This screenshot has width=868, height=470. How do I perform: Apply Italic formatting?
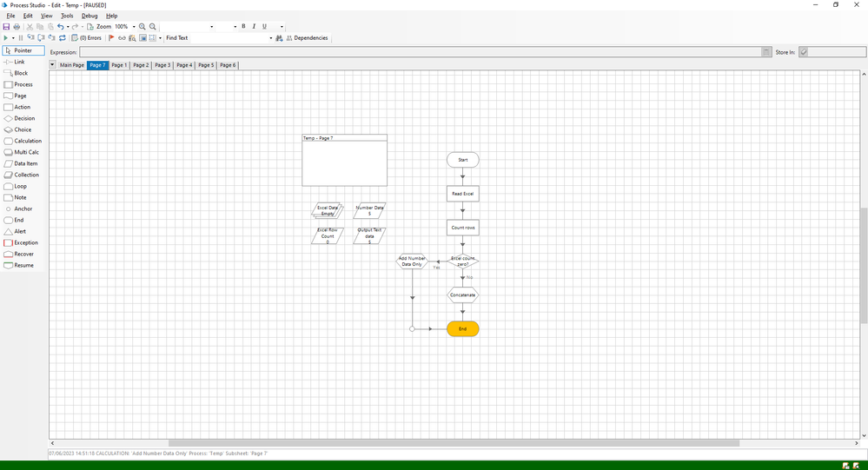pyautogui.click(x=254, y=27)
